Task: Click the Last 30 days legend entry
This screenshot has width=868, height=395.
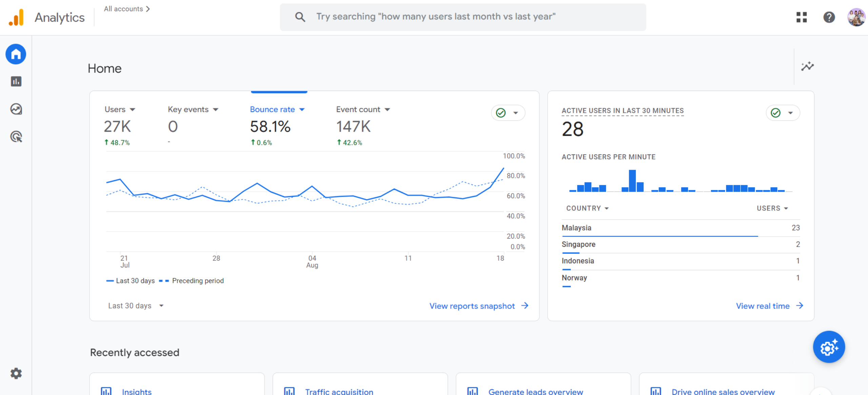Action: (x=131, y=281)
